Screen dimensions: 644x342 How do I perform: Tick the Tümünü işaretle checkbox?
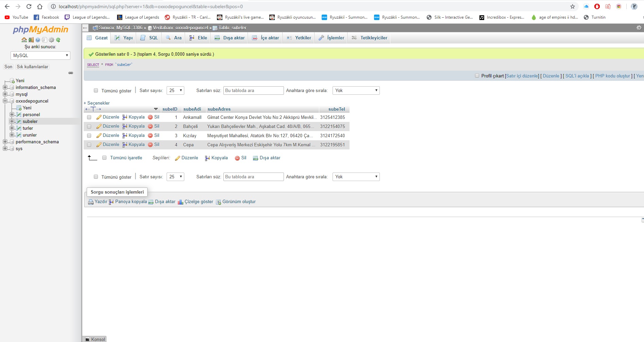coord(104,158)
